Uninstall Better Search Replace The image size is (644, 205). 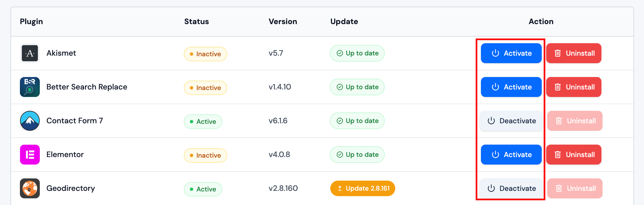pyautogui.click(x=574, y=87)
